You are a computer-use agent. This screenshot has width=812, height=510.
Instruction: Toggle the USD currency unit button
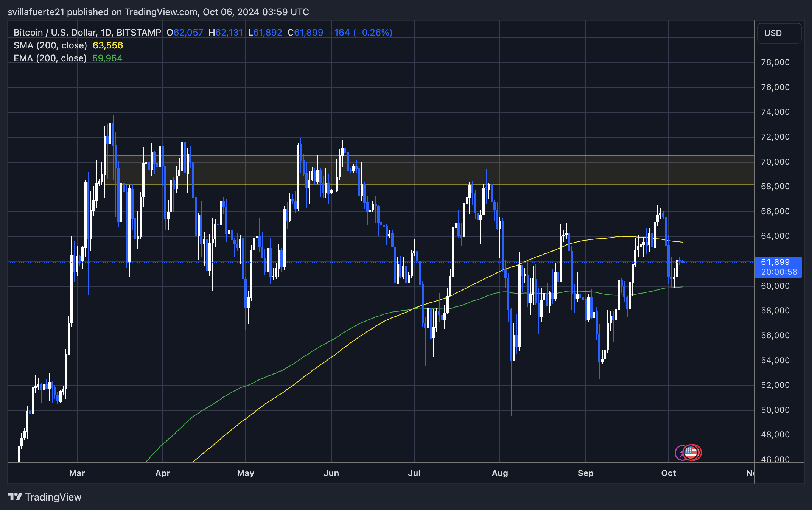[779, 33]
